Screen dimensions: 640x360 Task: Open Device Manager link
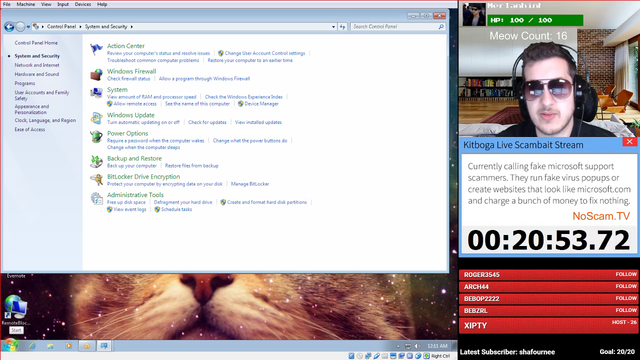[x=262, y=104]
